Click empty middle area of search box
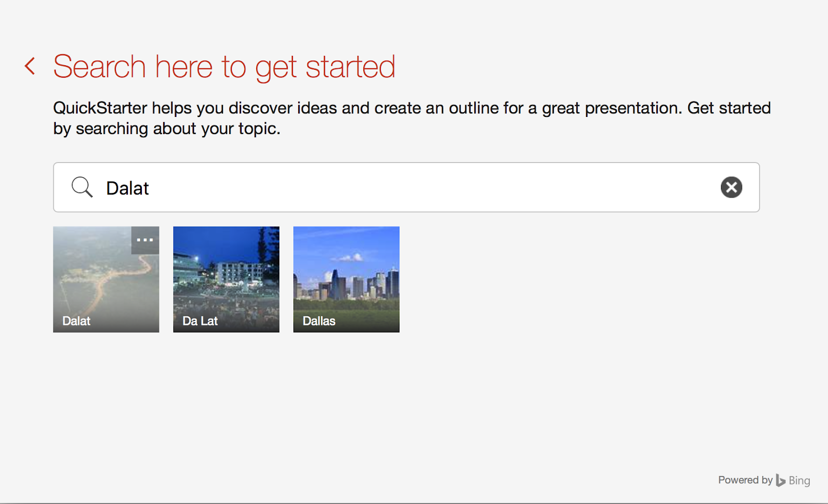The width and height of the screenshot is (828, 504). (x=414, y=187)
